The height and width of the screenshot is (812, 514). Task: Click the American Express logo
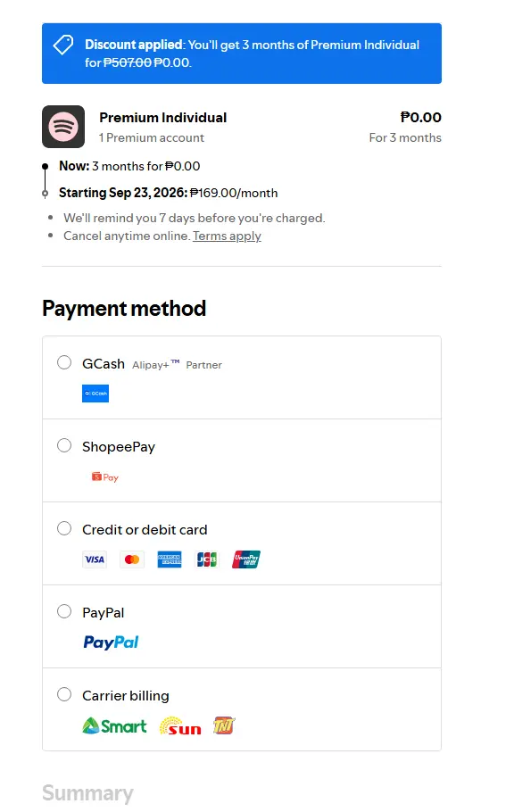coord(170,559)
